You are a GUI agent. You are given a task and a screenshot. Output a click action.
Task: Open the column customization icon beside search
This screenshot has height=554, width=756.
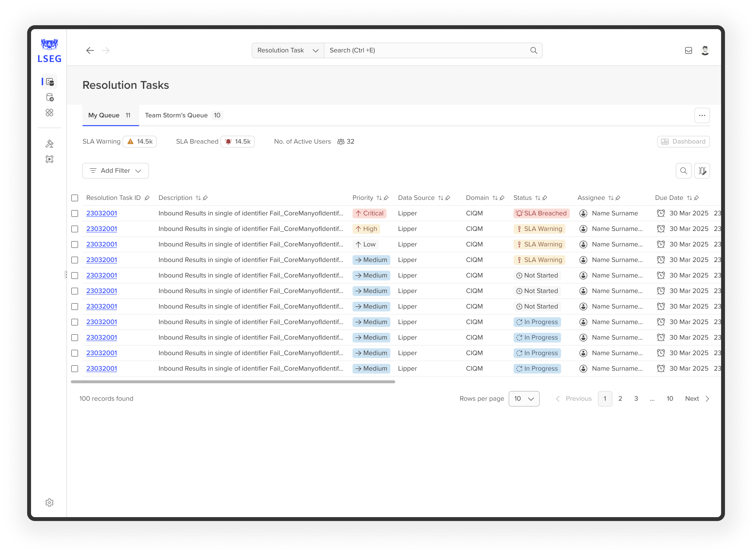click(703, 171)
